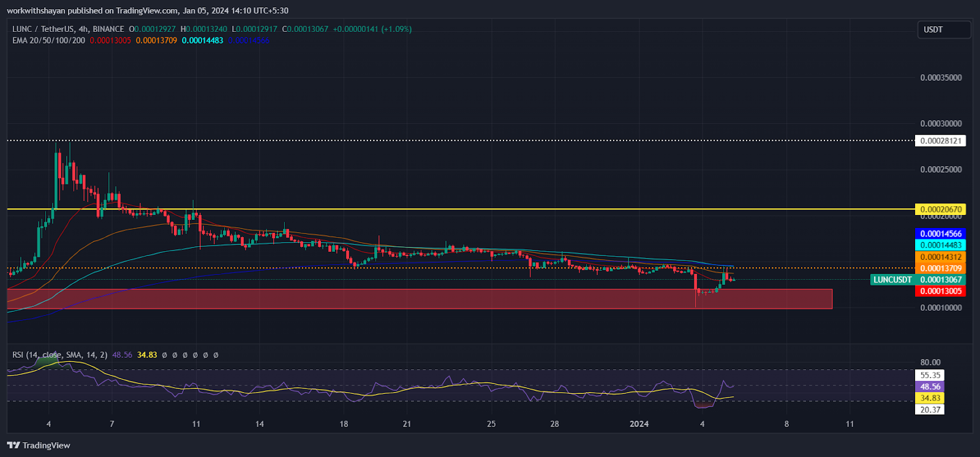Click the closing price C0.00013067 value
980x457 pixels.
(305, 29)
